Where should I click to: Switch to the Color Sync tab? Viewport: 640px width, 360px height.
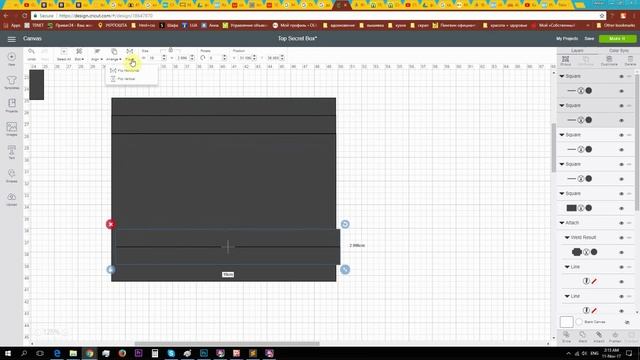click(x=619, y=51)
